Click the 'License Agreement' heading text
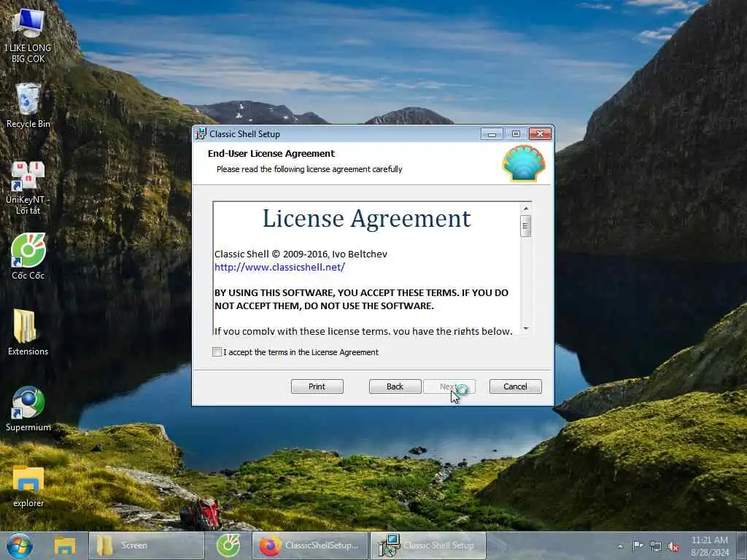747x560 pixels. 367,219
